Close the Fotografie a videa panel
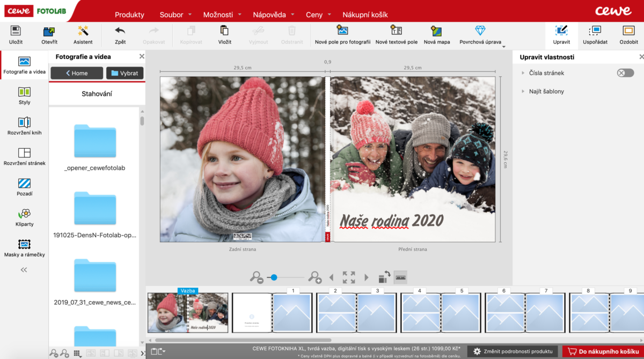The image size is (644, 359). tap(142, 56)
